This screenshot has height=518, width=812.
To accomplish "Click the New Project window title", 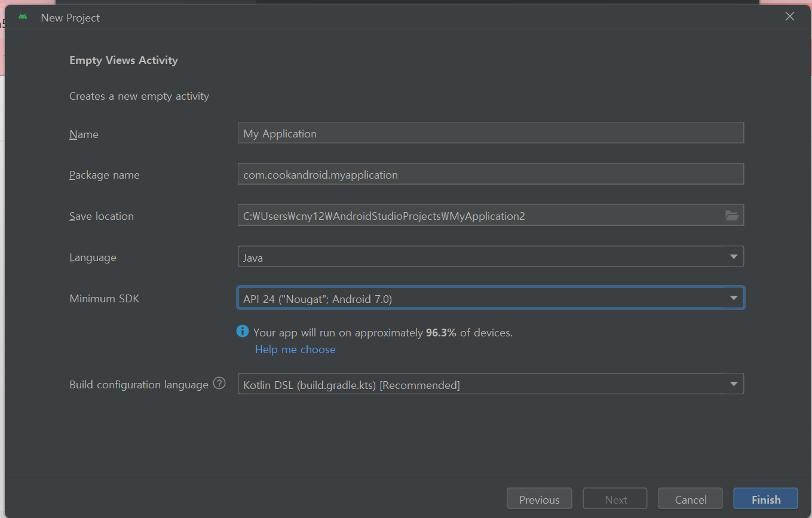I will tap(70, 17).
